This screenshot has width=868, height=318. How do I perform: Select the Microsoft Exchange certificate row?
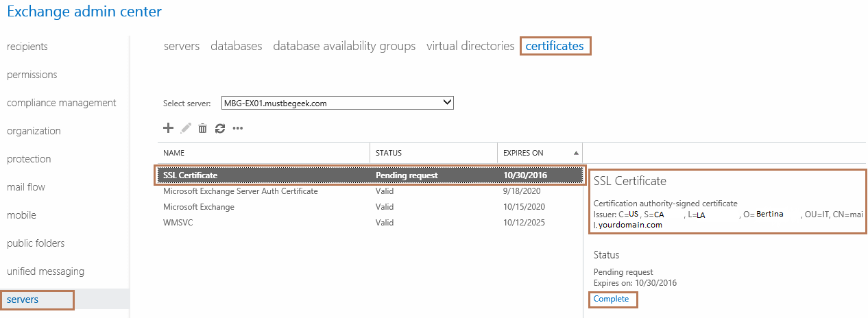pyautogui.click(x=370, y=207)
